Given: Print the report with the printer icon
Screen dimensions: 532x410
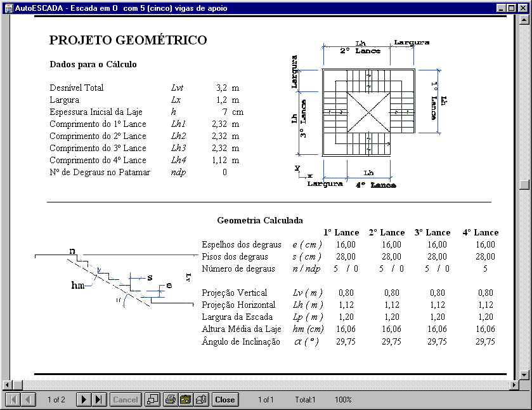Looking at the screenshot, I should [x=171, y=400].
